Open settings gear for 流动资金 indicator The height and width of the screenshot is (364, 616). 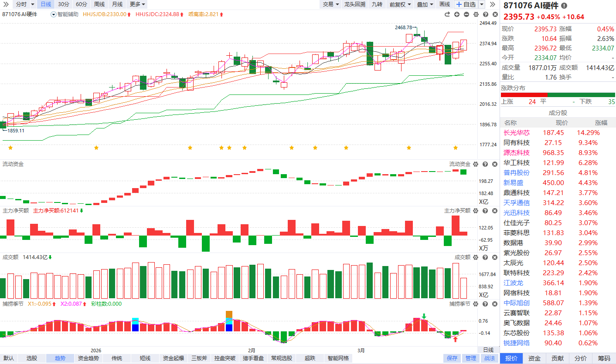[476, 164]
